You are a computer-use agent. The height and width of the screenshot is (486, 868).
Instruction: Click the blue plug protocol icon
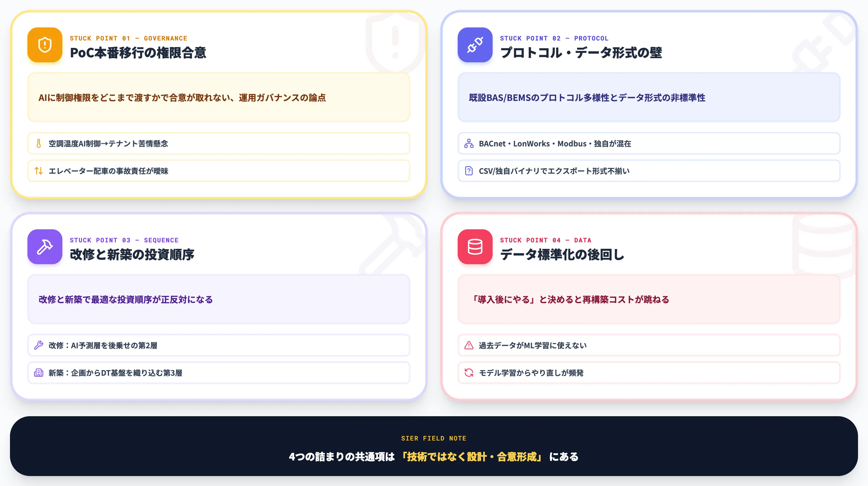475,45
